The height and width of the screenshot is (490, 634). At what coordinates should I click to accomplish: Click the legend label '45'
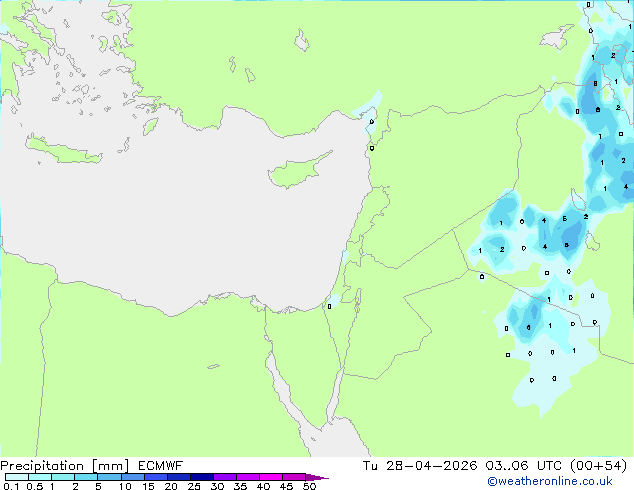pyautogui.click(x=286, y=486)
